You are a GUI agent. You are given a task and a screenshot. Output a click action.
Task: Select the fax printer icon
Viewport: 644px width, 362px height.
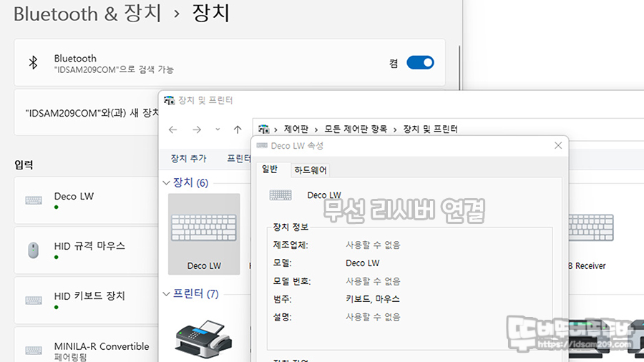pyautogui.click(x=203, y=339)
